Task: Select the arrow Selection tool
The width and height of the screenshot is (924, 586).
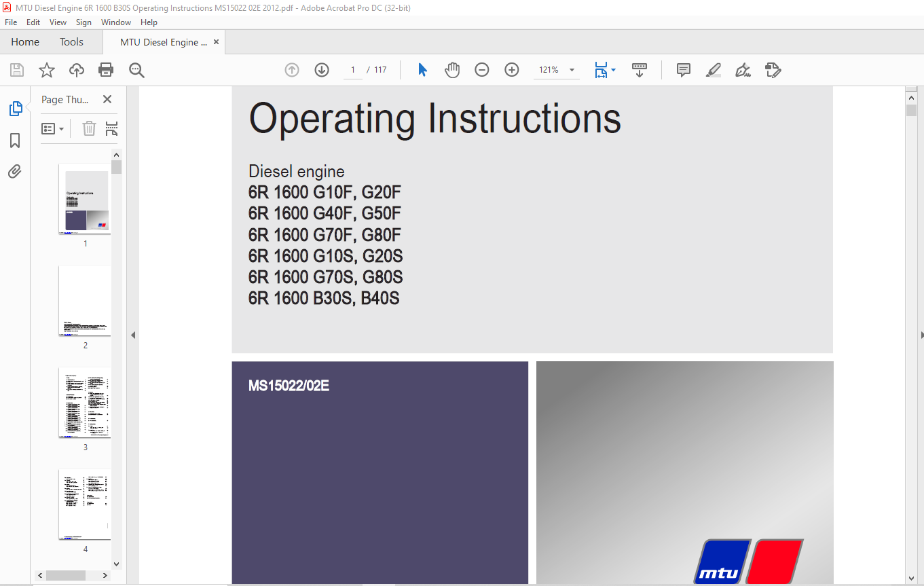Action: coord(422,70)
